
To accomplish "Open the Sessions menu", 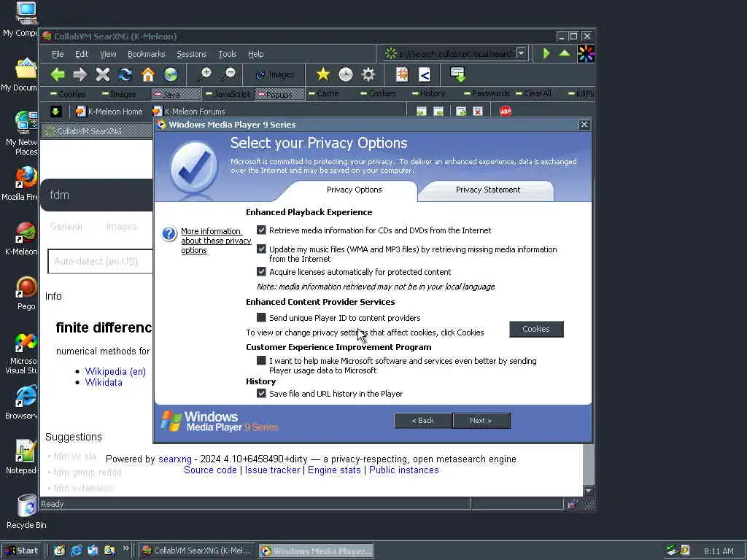I will click(192, 54).
